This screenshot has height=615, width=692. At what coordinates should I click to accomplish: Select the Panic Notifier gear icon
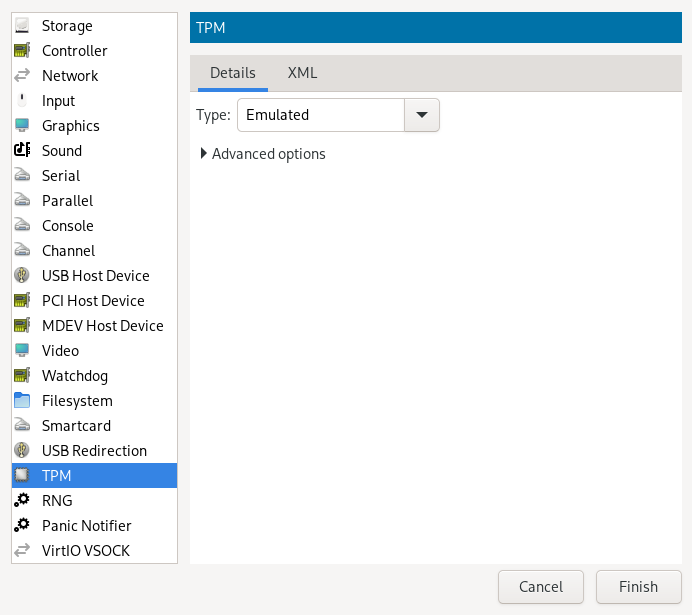tap(22, 526)
